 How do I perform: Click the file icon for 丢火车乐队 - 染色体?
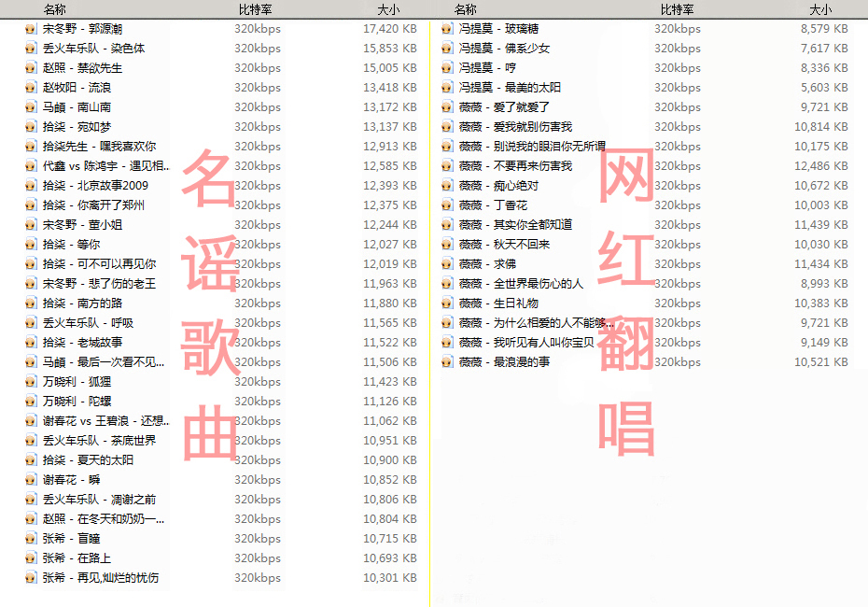[31, 49]
